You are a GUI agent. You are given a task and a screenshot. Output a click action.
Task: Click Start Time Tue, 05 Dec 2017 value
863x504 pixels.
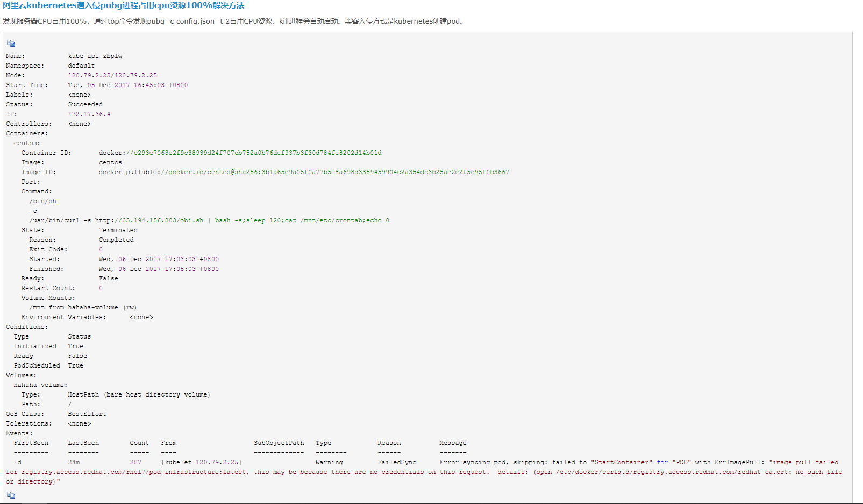[x=128, y=85]
